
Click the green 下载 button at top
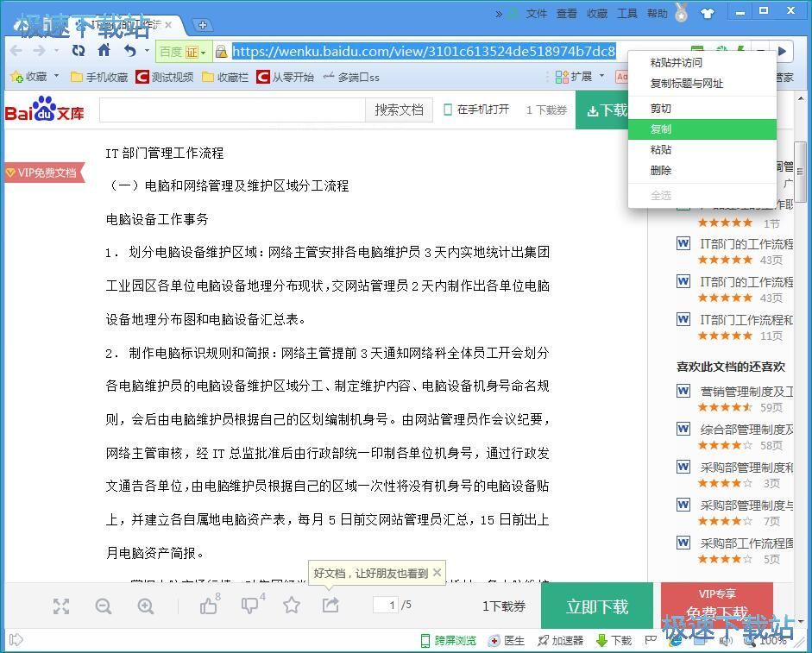click(602, 110)
